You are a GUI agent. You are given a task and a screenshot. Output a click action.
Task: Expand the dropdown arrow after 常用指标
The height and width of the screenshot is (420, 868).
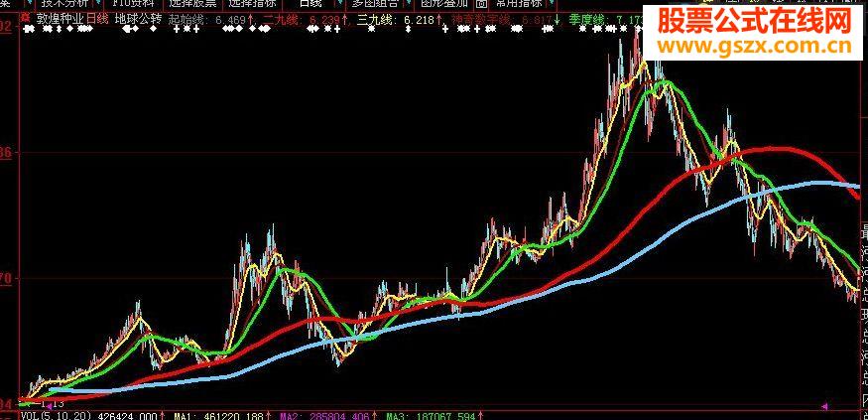[550, 3]
